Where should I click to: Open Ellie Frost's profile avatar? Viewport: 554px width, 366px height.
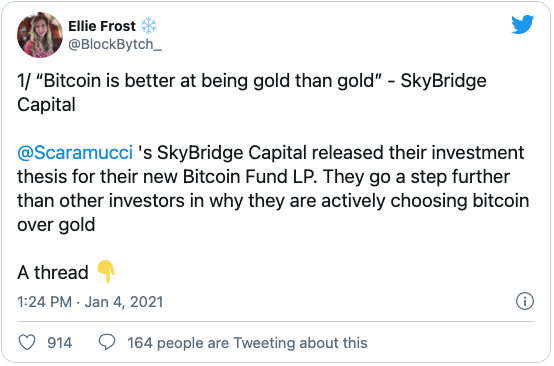[40, 35]
